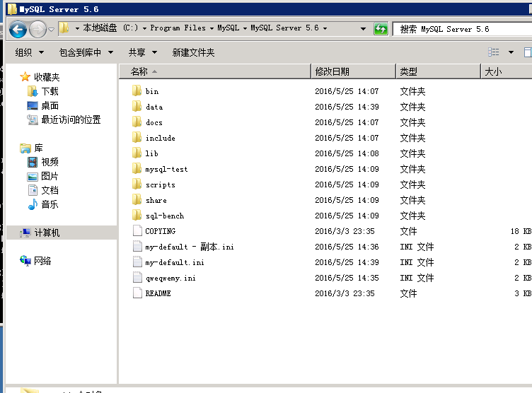The image size is (532, 393).
Task: Select 网络 in the navigation pane
Action: point(42,261)
